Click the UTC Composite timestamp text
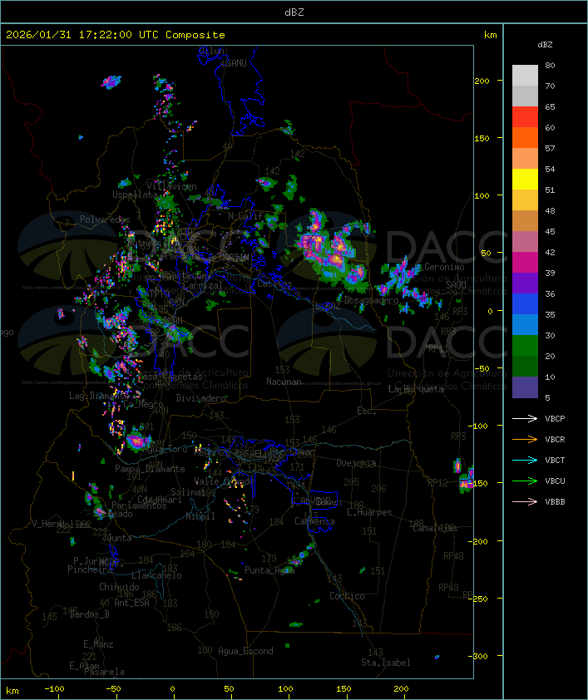 pos(116,34)
